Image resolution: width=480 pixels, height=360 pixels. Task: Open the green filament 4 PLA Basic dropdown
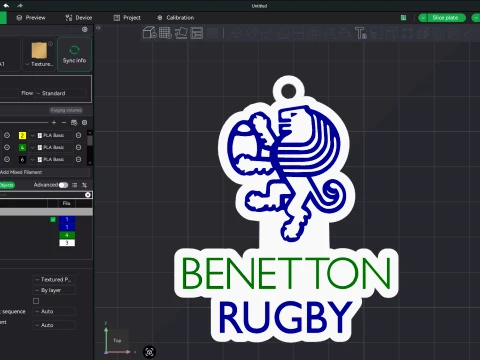[x=51, y=147]
